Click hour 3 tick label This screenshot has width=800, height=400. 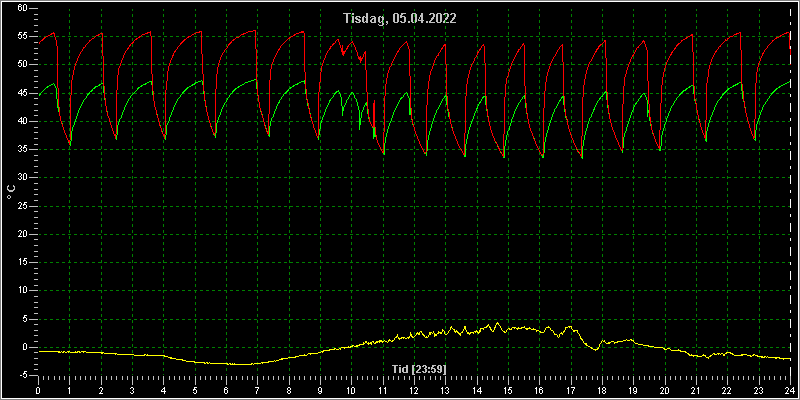(x=132, y=390)
